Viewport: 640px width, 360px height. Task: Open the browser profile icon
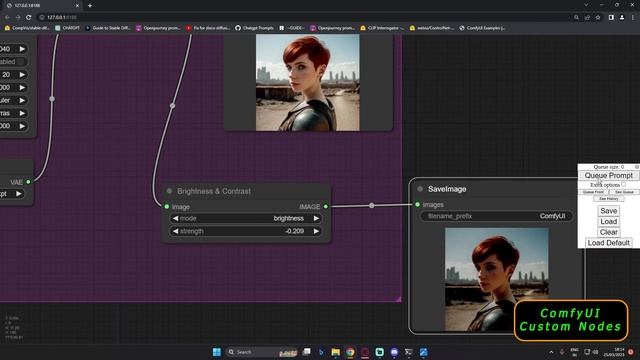pos(622,17)
